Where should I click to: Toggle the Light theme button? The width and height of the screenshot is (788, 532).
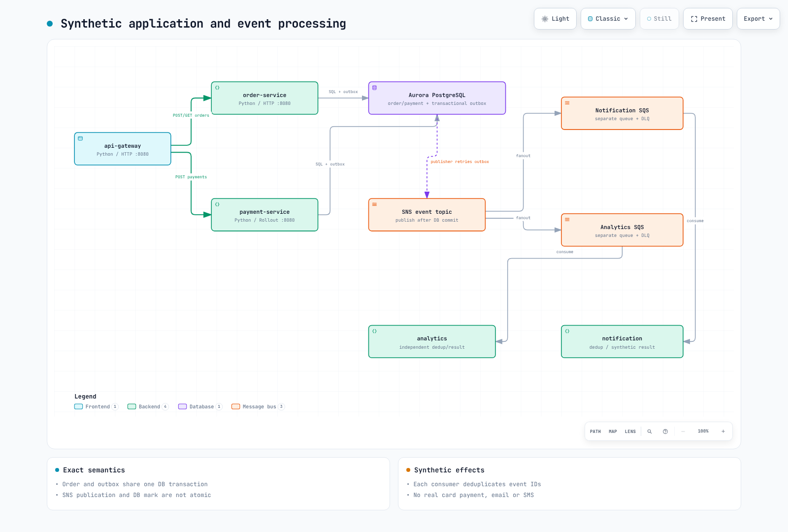[555, 19]
